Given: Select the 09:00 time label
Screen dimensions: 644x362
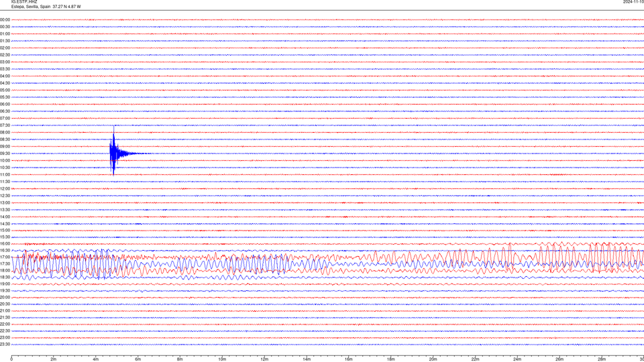Looking at the screenshot, I should click(x=5, y=147).
